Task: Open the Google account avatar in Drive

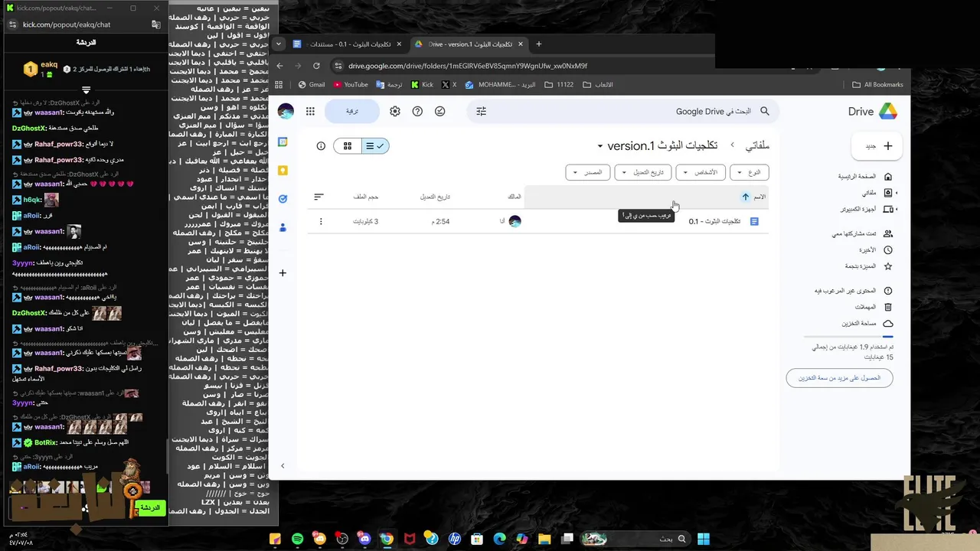Action: (x=286, y=111)
